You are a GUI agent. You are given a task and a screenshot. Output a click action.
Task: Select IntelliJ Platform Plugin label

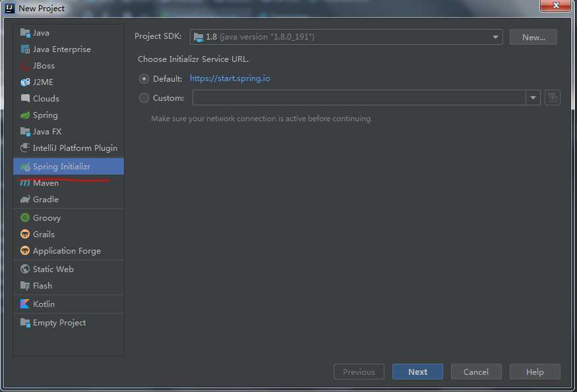[x=75, y=148]
